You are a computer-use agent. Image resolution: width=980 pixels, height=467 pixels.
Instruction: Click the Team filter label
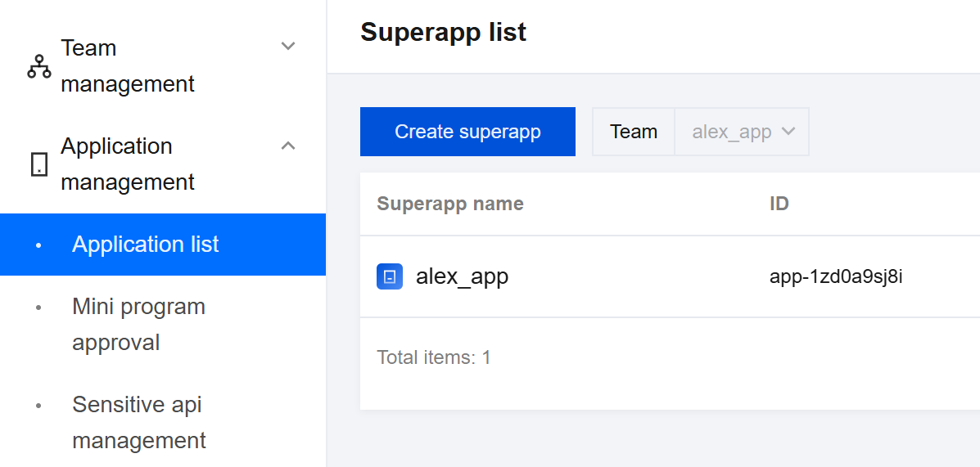coord(634,132)
